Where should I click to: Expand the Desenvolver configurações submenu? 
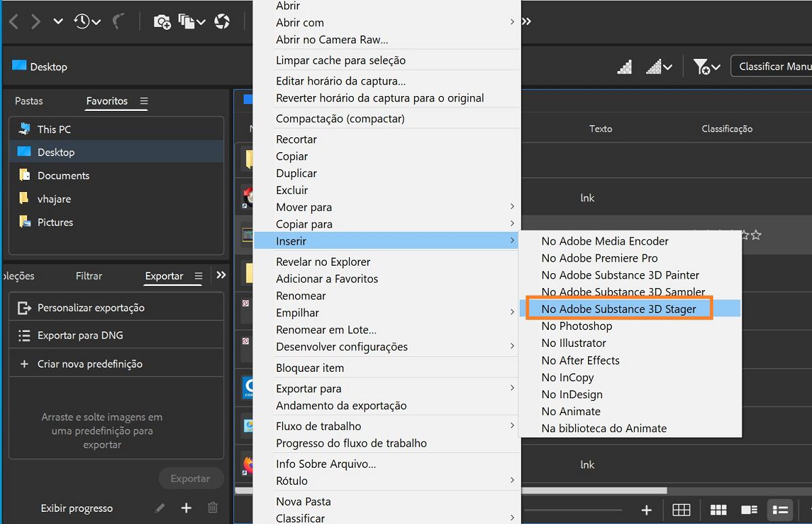coord(512,347)
